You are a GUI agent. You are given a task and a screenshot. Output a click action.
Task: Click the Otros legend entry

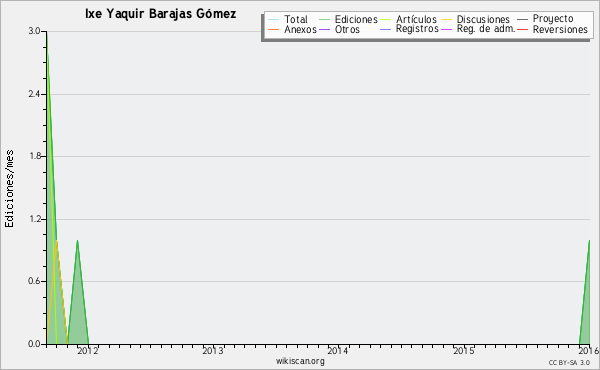(339, 29)
